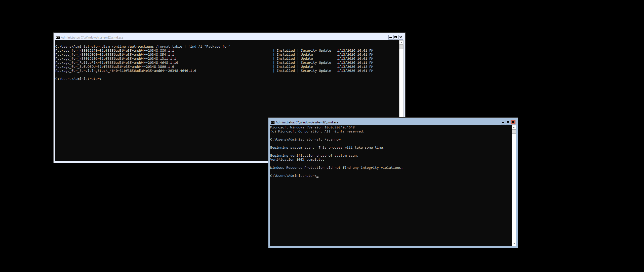Click the scrollbar thumb in the dism window
The image size is (644, 272).
[x=401, y=47]
